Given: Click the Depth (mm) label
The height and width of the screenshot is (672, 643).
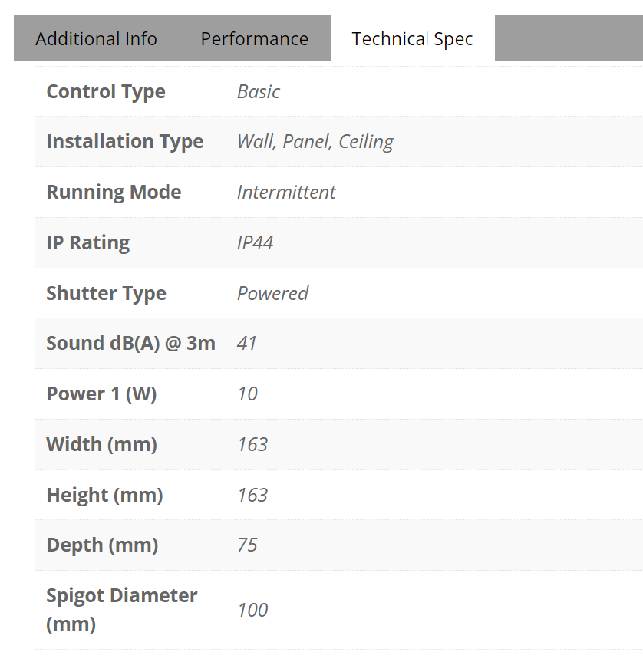Looking at the screenshot, I should click(x=102, y=545).
